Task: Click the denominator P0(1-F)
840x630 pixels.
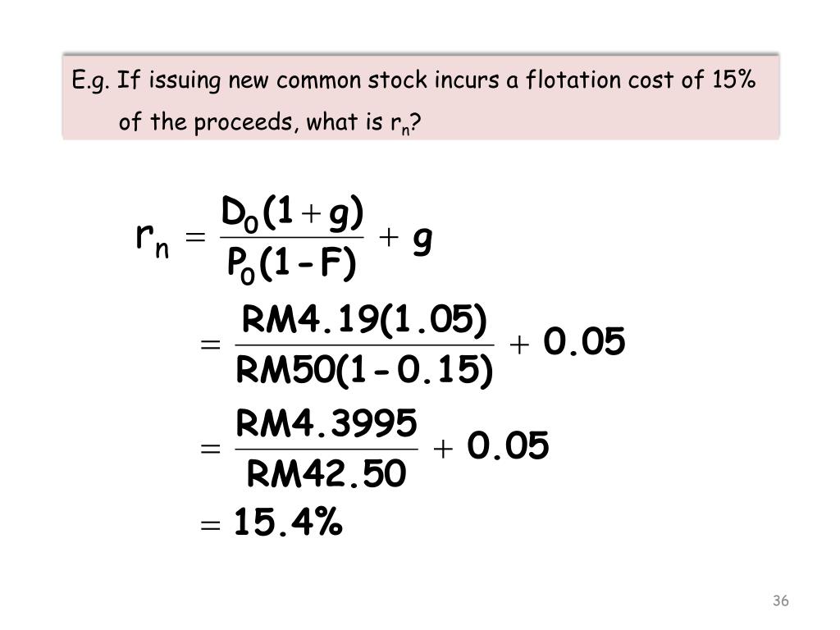Action: pyautogui.click(x=291, y=264)
